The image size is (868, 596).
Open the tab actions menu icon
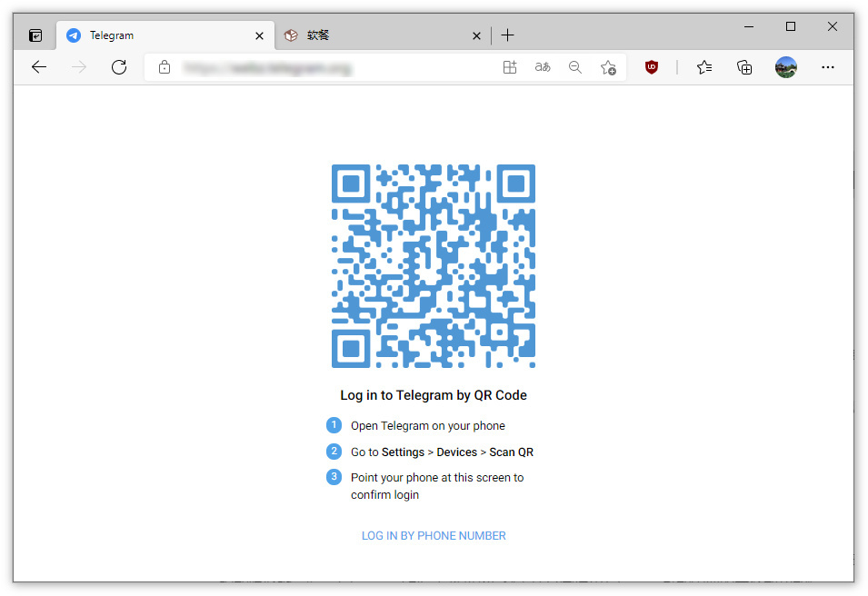(35, 35)
